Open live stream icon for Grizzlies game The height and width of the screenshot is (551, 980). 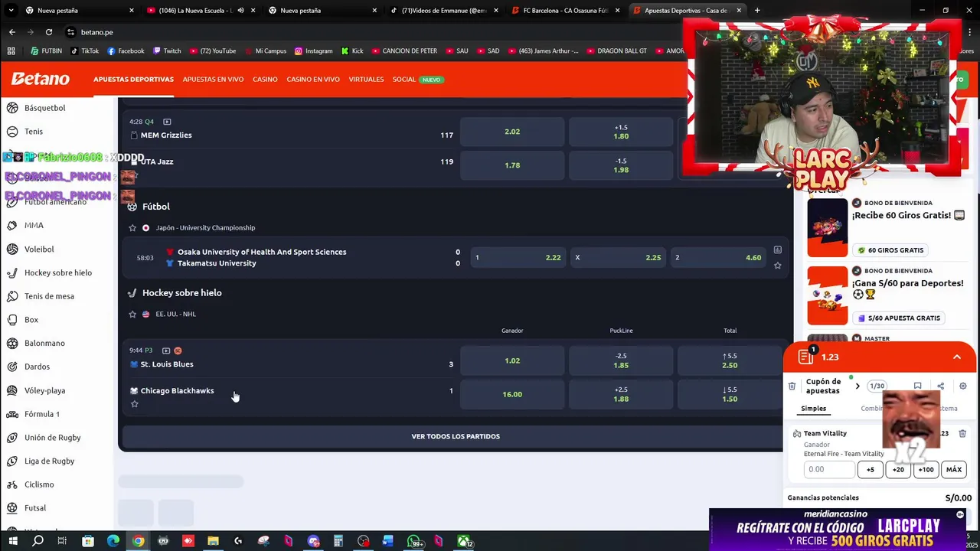click(167, 122)
